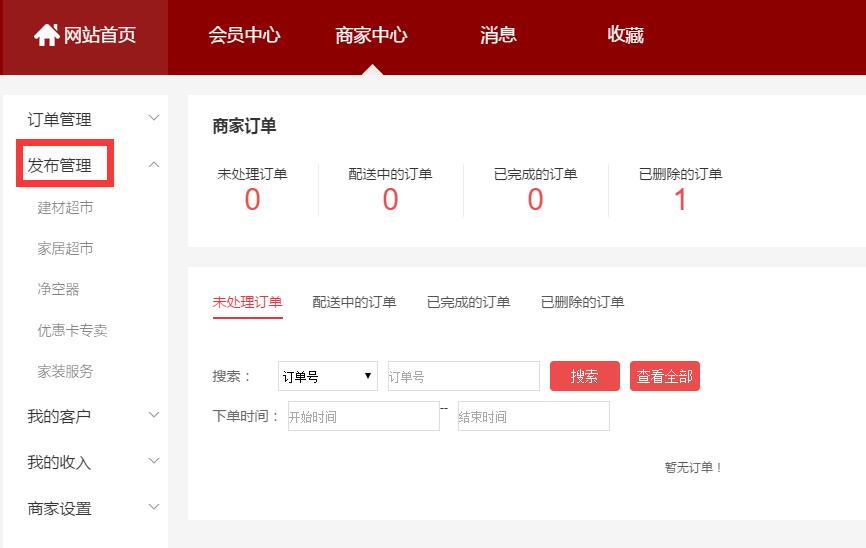
Task: Select 商家设置 in the sidebar
Action: pyautogui.click(x=60, y=508)
